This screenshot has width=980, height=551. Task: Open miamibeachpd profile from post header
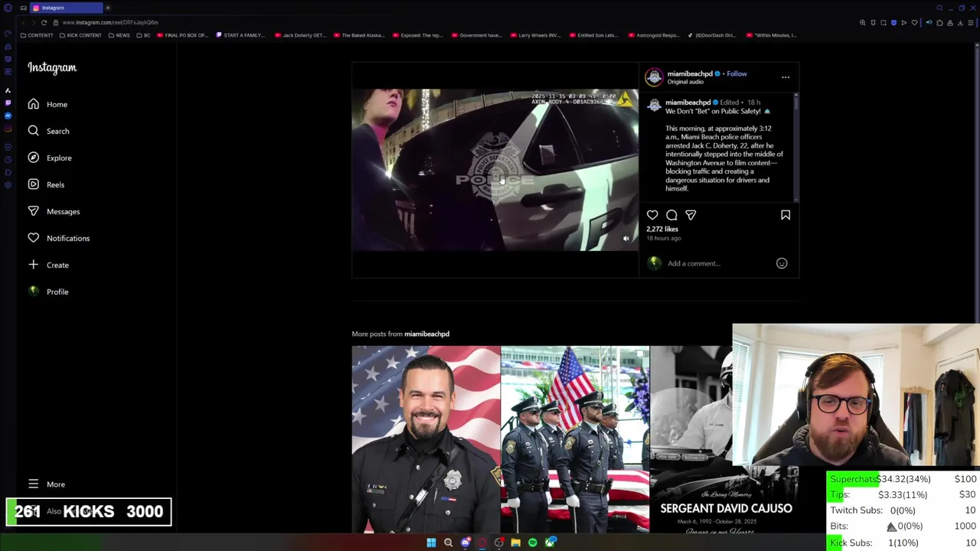coord(690,73)
